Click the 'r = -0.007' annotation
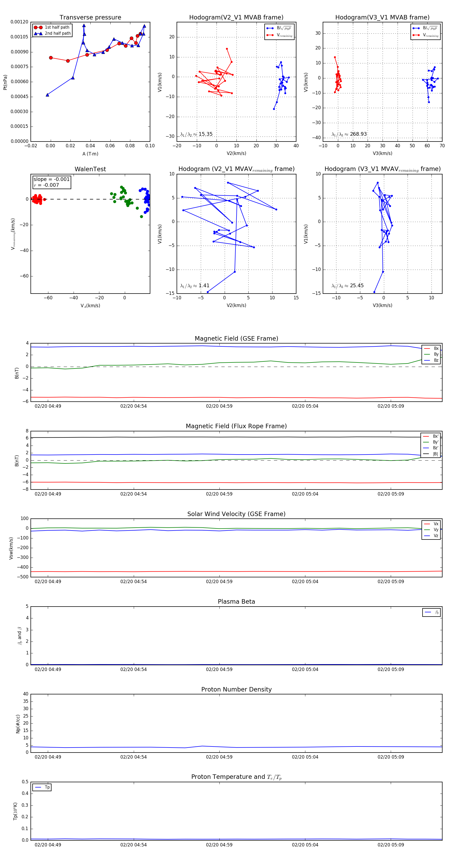 (x=47, y=185)
